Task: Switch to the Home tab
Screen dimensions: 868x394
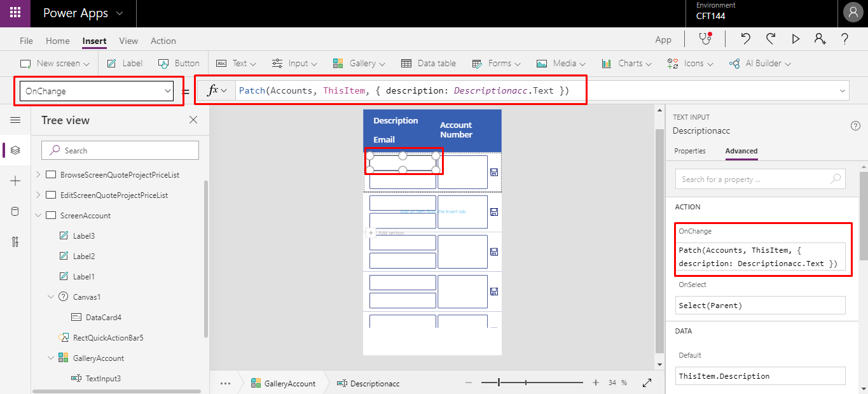Action: tap(58, 41)
